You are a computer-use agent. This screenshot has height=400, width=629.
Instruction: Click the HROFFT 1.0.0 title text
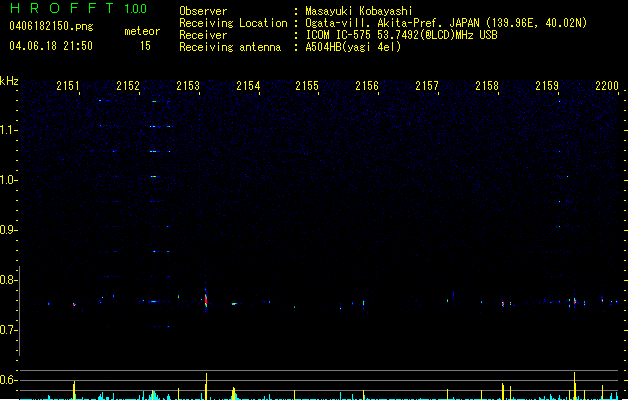(78, 8)
